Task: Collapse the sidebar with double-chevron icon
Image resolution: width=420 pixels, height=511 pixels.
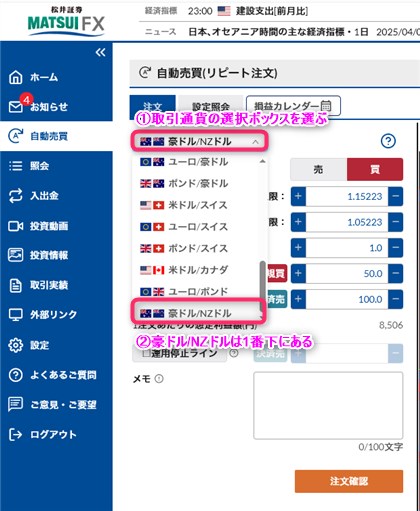Action: pos(100,52)
